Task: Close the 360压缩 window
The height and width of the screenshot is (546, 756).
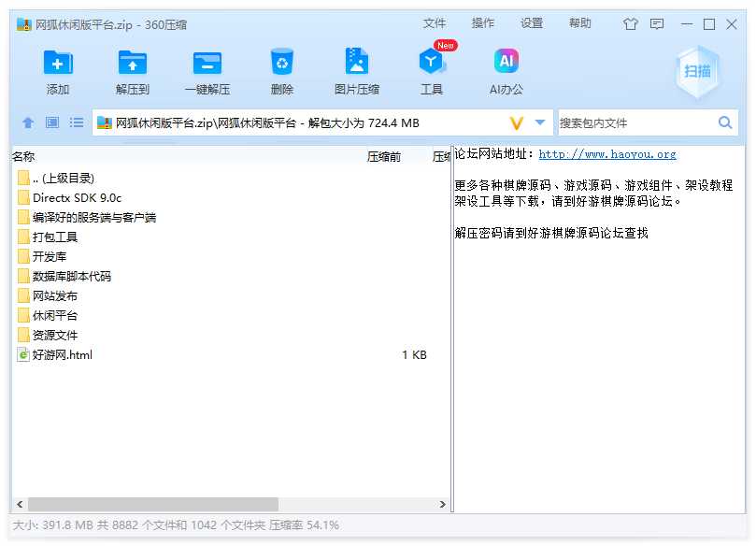Action: [x=732, y=24]
